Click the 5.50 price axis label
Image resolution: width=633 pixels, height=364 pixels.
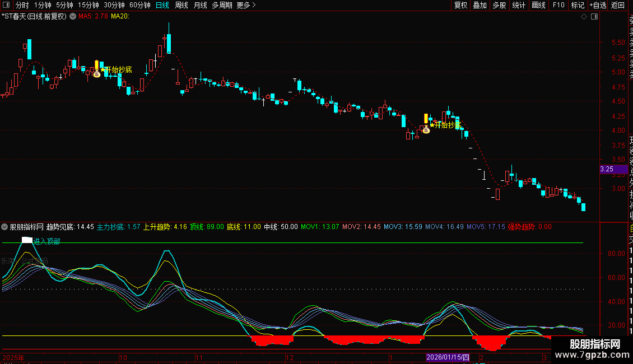pyautogui.click(x=618, y=43)
